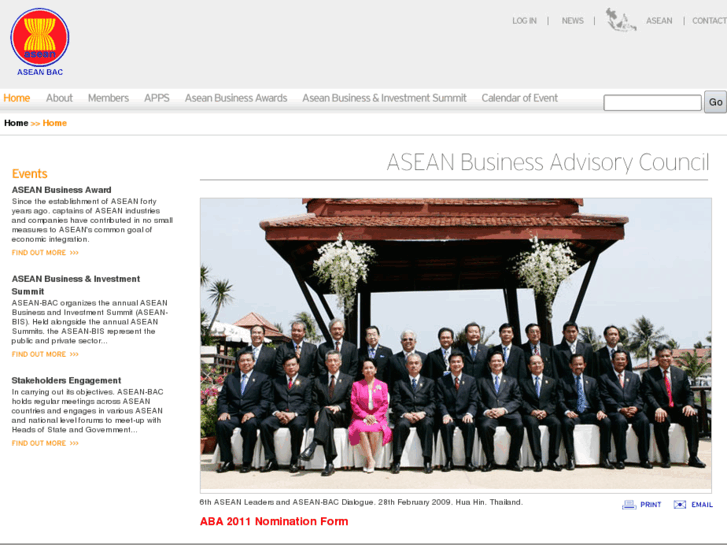Open the CONTACT link
This screenshot has width=727, height=545.
(709, 21)
